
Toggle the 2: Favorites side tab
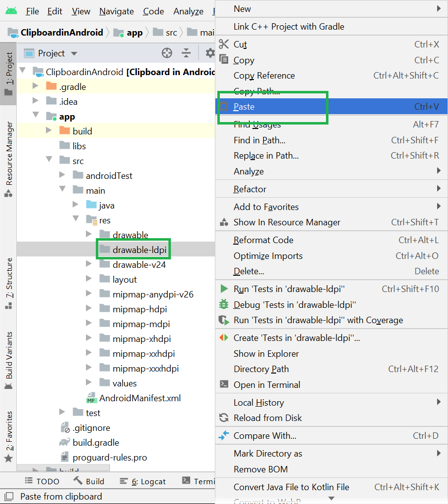pyautogui.click(x=9, y=436)
